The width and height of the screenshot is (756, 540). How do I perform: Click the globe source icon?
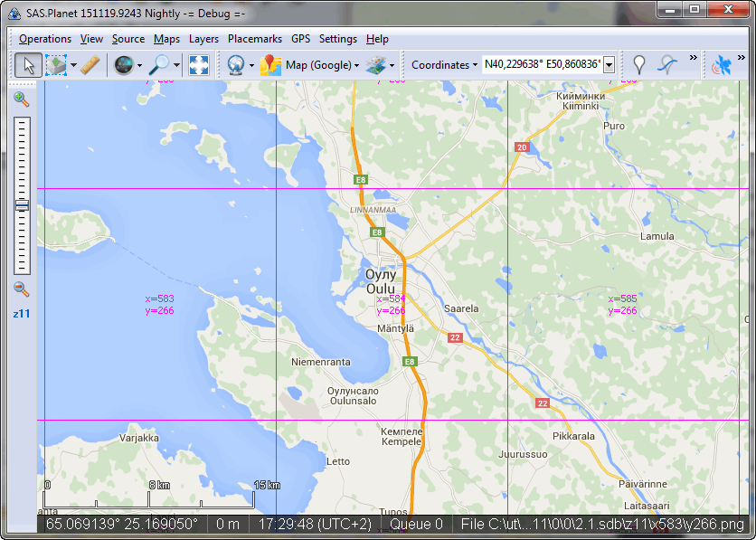point(124,65)
